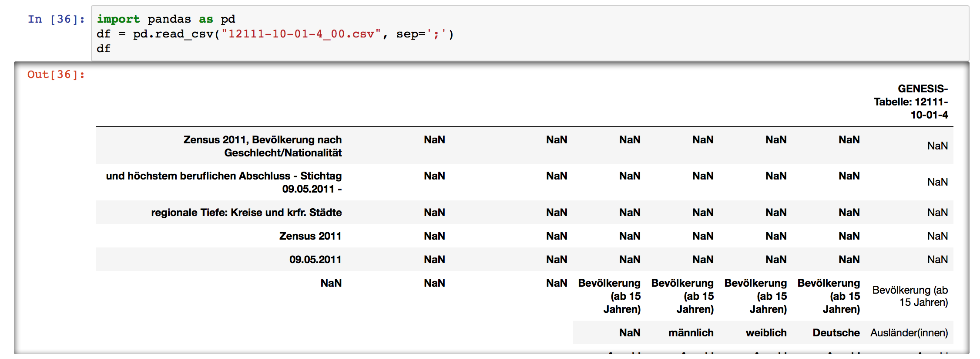
Task: Click the In [36] input prompt
Action: pyautogui.click(x=57, y=19)
